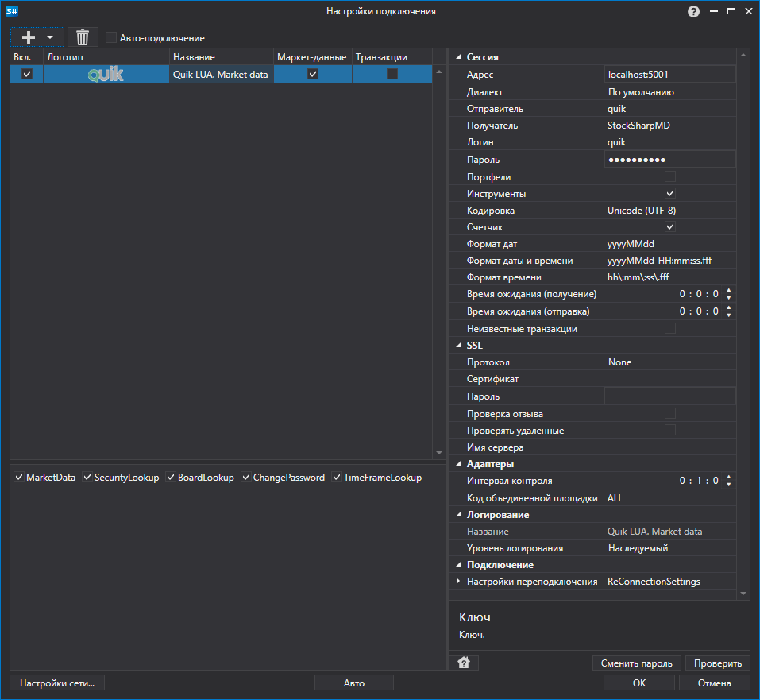
Task: Edit Формат дат value yyyyMMdd
Action: pyautogui.click(x=669, y=243)
